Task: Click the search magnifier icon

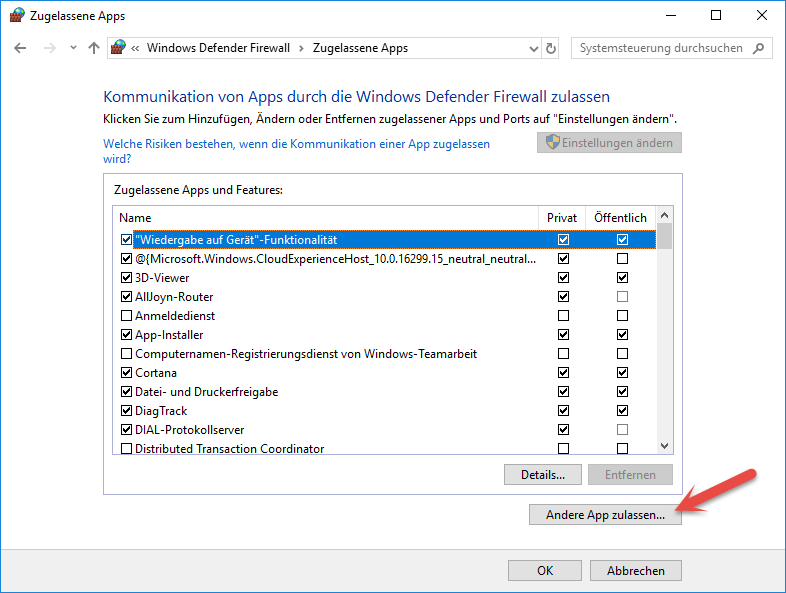Action: click(x=759, y=48)
